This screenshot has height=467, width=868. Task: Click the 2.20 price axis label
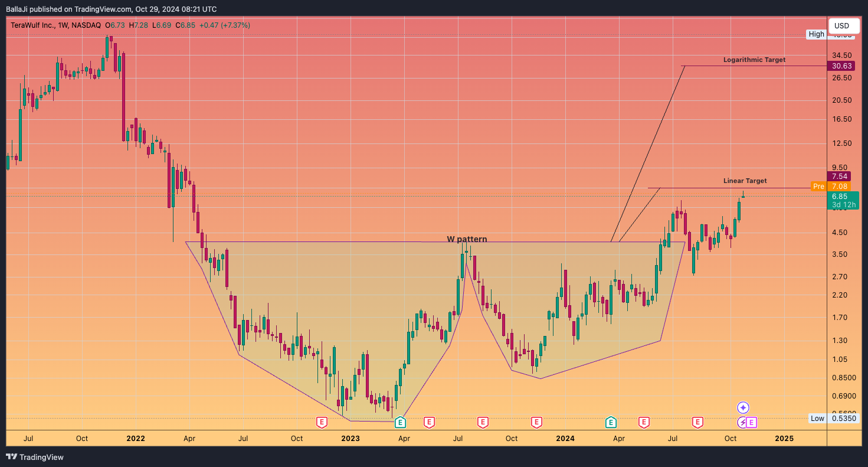click(840, 295)
